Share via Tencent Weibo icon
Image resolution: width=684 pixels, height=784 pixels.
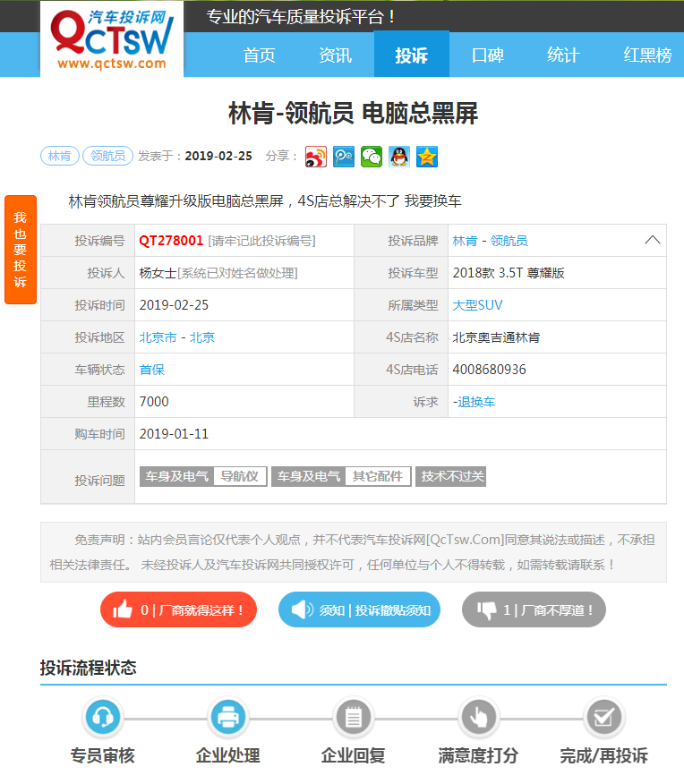click(x=344, y=157)
